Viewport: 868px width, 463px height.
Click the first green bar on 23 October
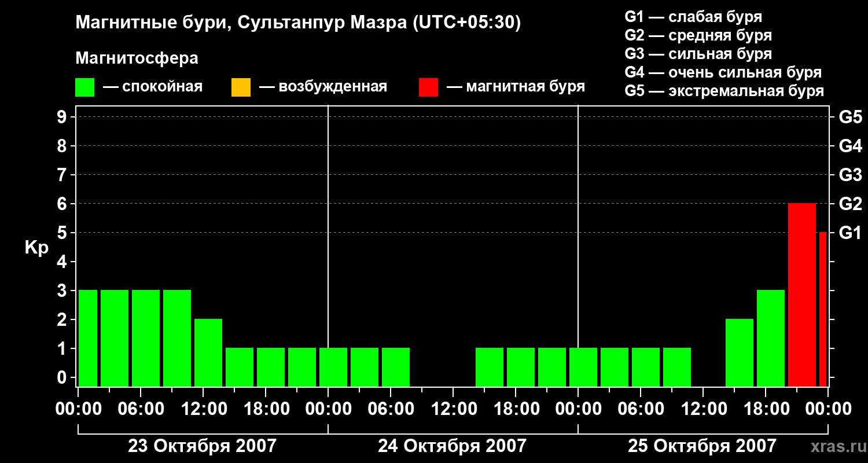coord(88,338)
